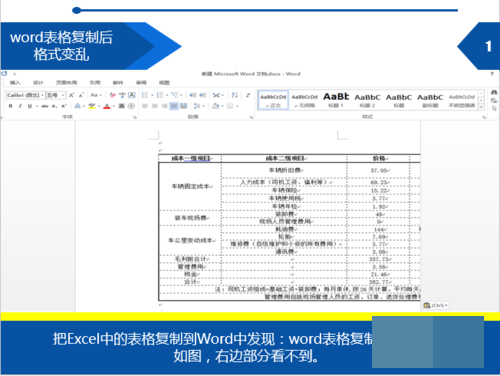The width and height of the screenshot is (500, 376).
Task: Click the Grow Font icon
Action: (x=72, y=95)
